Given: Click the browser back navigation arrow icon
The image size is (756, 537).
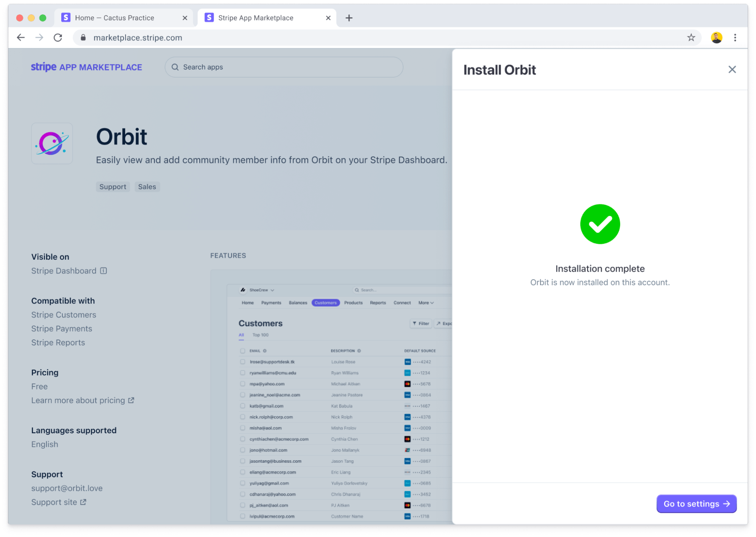Looking at the screenshot, I should pyautogui.click(x=20, y=37).
